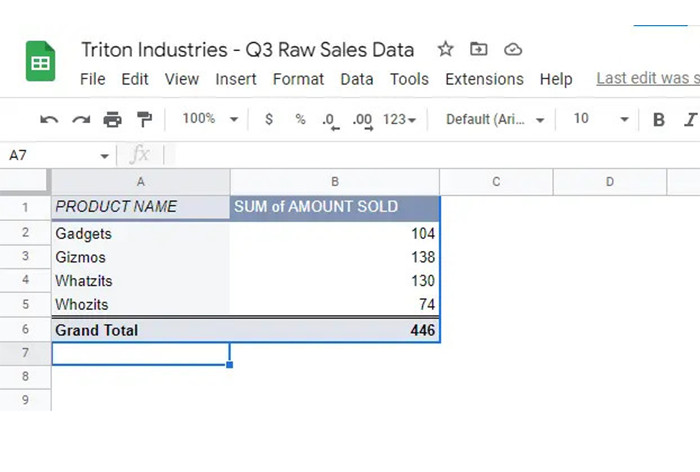Click the Redo arrow icon
This screenshot has height=472, width=700.
(81, 120)
